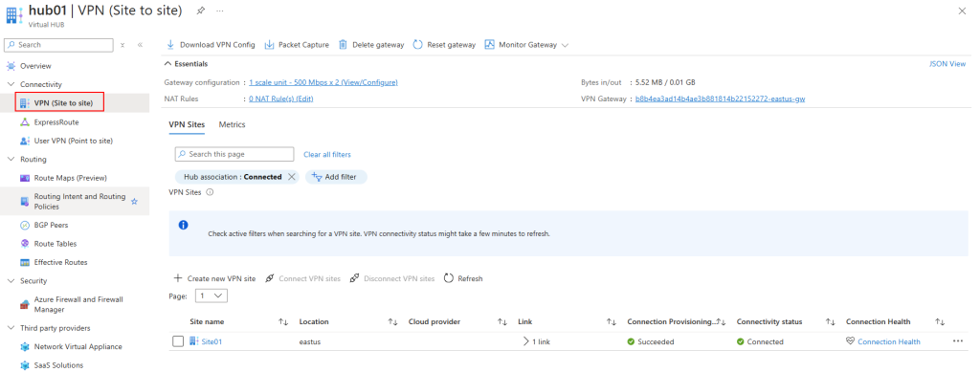Collapse the Essentials section
The height and width of the screenshot is (372, 980).
167,64
